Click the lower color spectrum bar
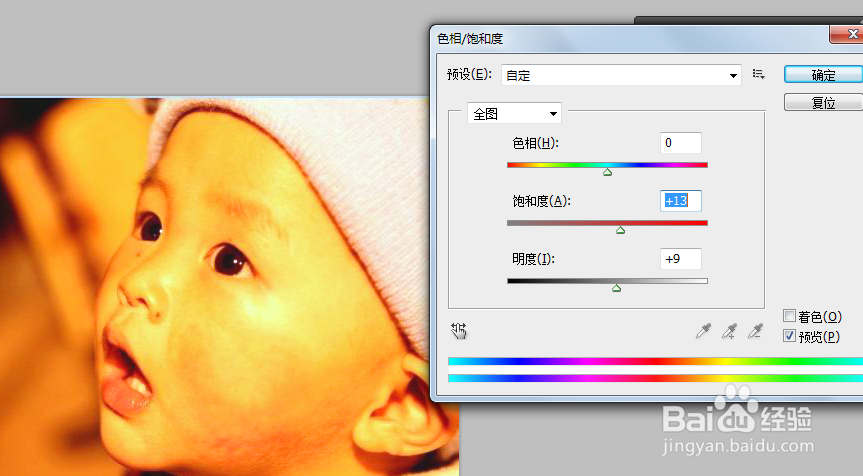The height and width of the screenshot is (476, 863). click(x=655, y=379)
